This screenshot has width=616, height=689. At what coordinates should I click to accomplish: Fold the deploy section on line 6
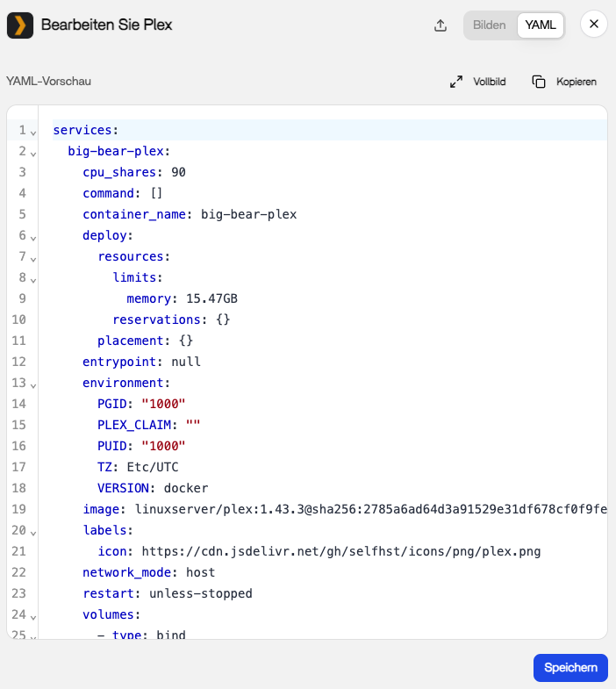point(33,238)
